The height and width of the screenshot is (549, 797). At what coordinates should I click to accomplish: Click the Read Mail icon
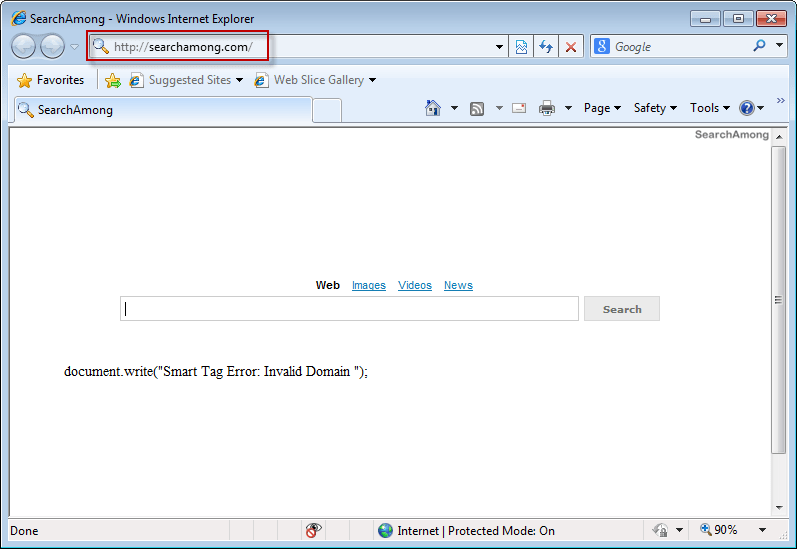point(519,108)
